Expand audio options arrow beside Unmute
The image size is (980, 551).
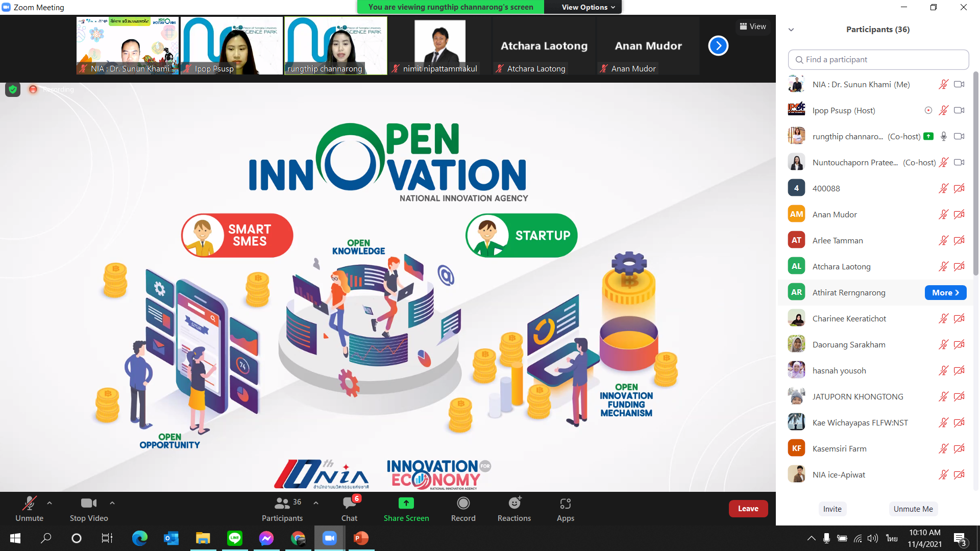[50, 503]
